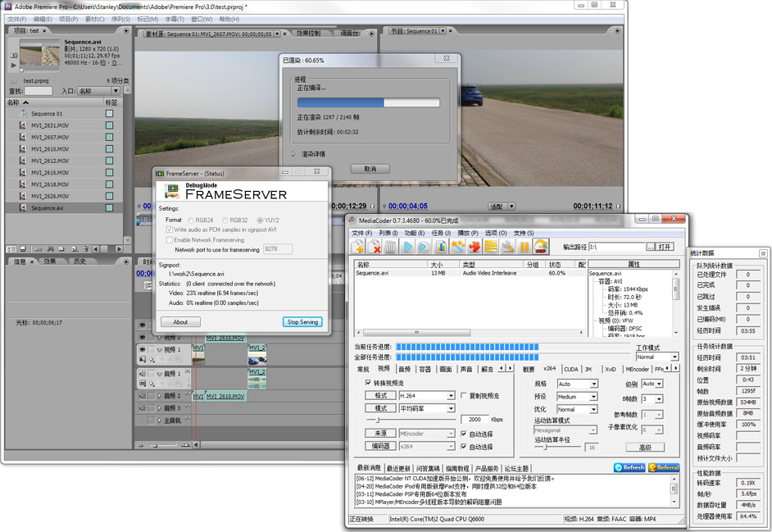Viewport: 772px width, 532px height.
Task: Open the 文件(F) menu in Premiere Pro
Action: (x=16, y=19)
